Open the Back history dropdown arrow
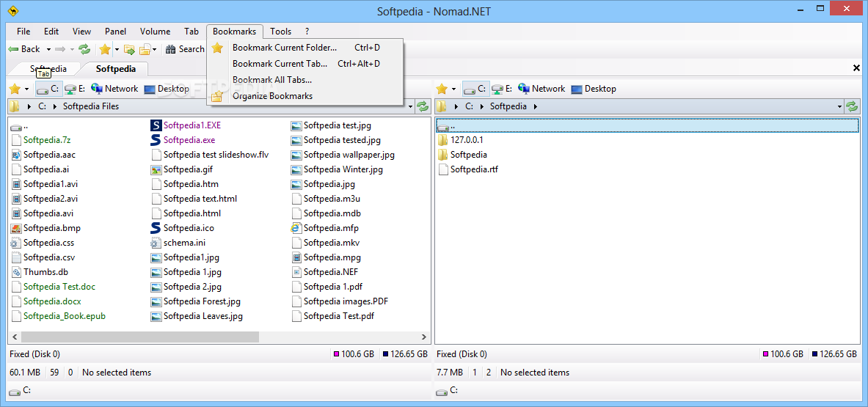 (x=48, y=49)
